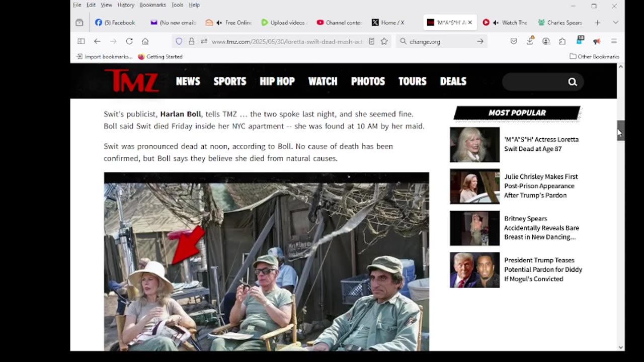644x362 pixels.
Task: Open a new tab with the plus button
Action: [597, 23]
